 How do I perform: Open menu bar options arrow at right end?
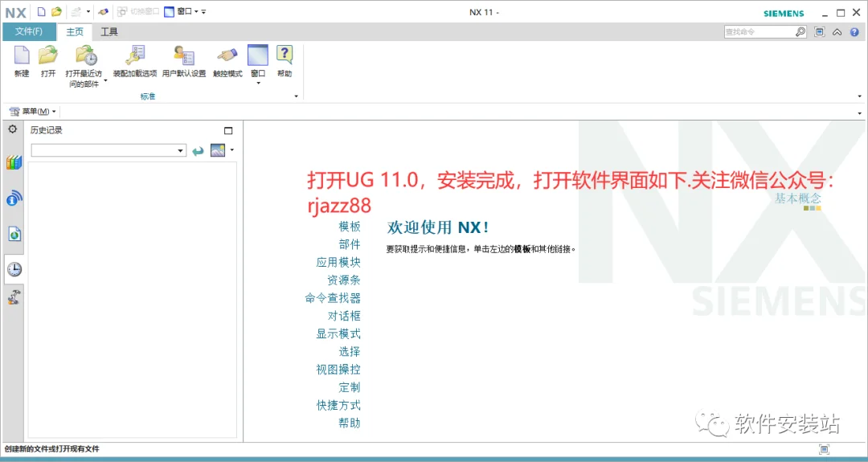(x=859, y=112)
